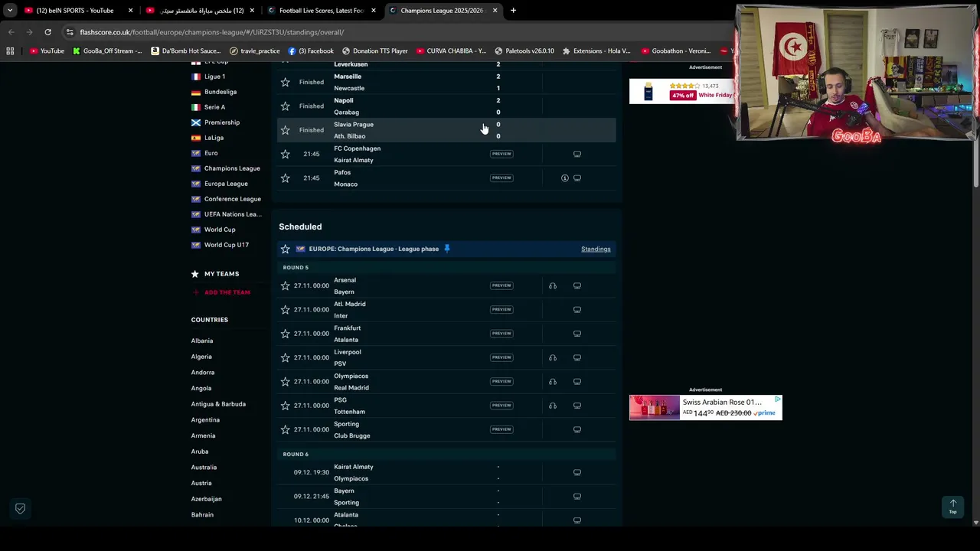Viewport: 980px width, 551px height.
Task: Star the Champions League league phase header
Action: tap(286, 249)
